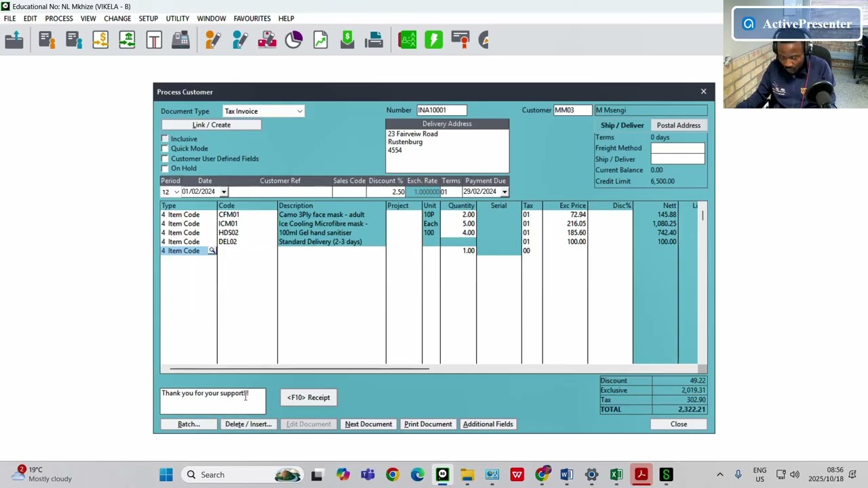Open the UTILITY menu
The image size is (868, 488).
point(178,18)
